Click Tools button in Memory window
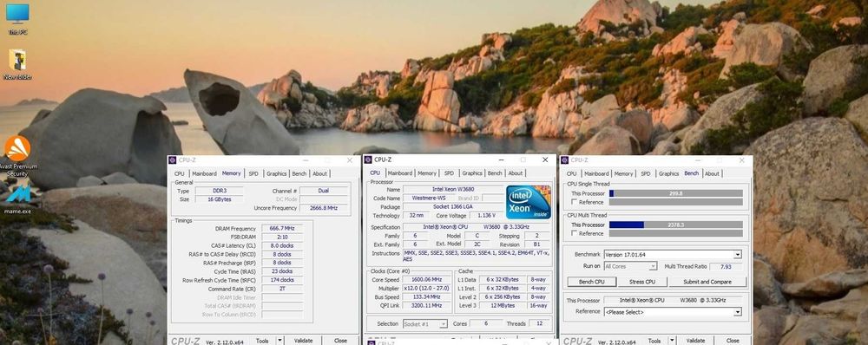 [262, 341]
